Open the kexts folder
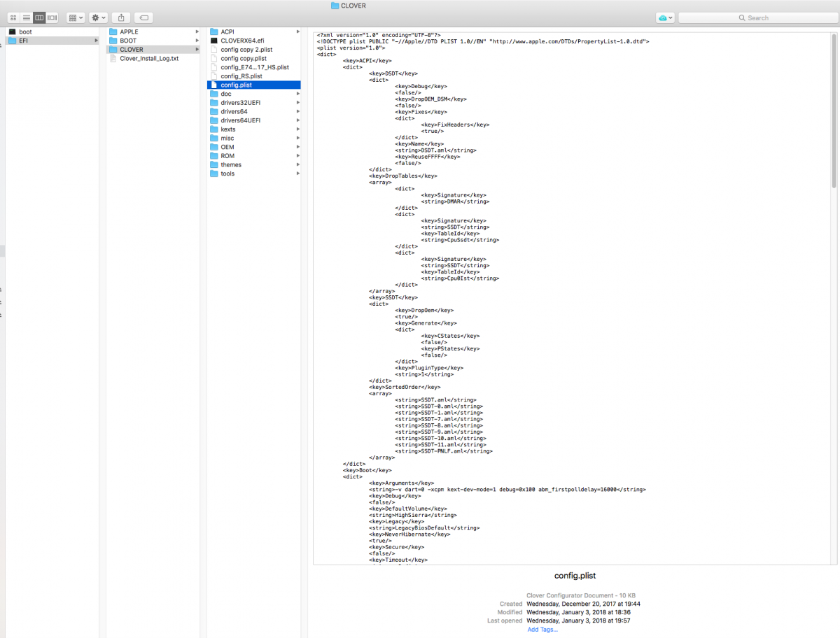 [x=227, y=129]
